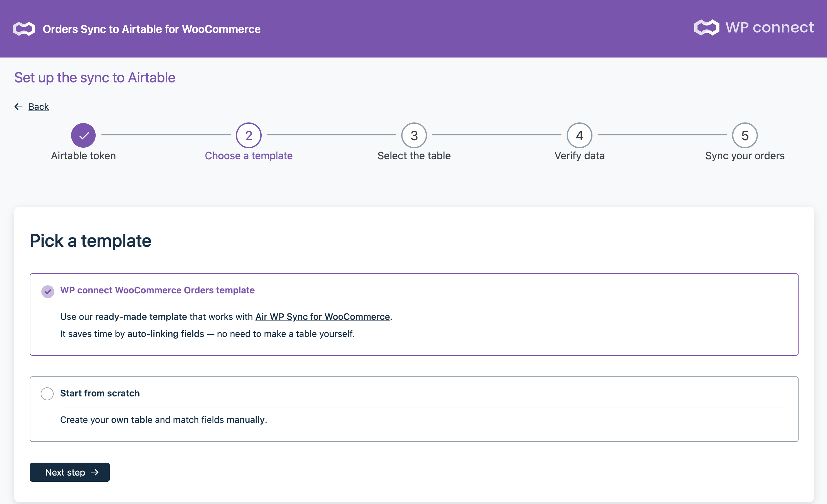This screenshot has width=827, height=504.
Task: Click the plugin logo icon in header
Action: coord(24,29)
